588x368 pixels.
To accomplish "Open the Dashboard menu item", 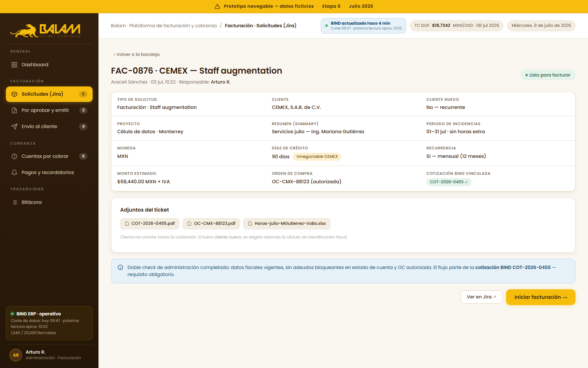I will pos(49,65).
